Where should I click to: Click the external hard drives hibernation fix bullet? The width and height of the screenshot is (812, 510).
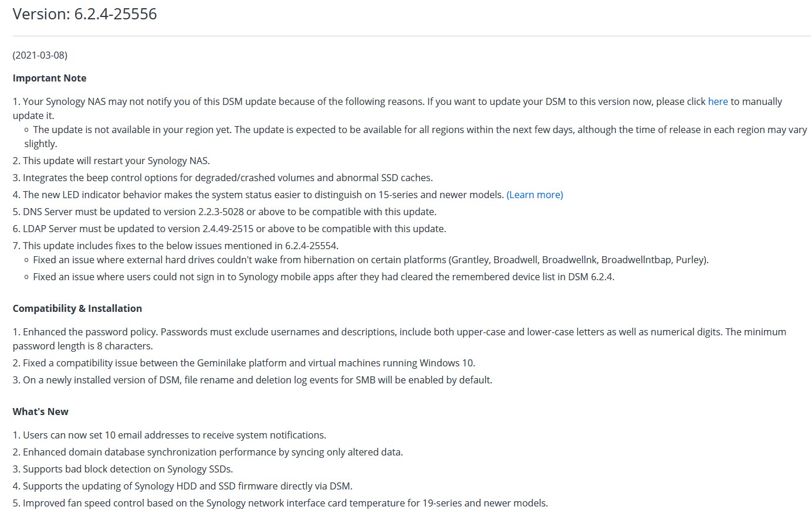click(370, 260)
